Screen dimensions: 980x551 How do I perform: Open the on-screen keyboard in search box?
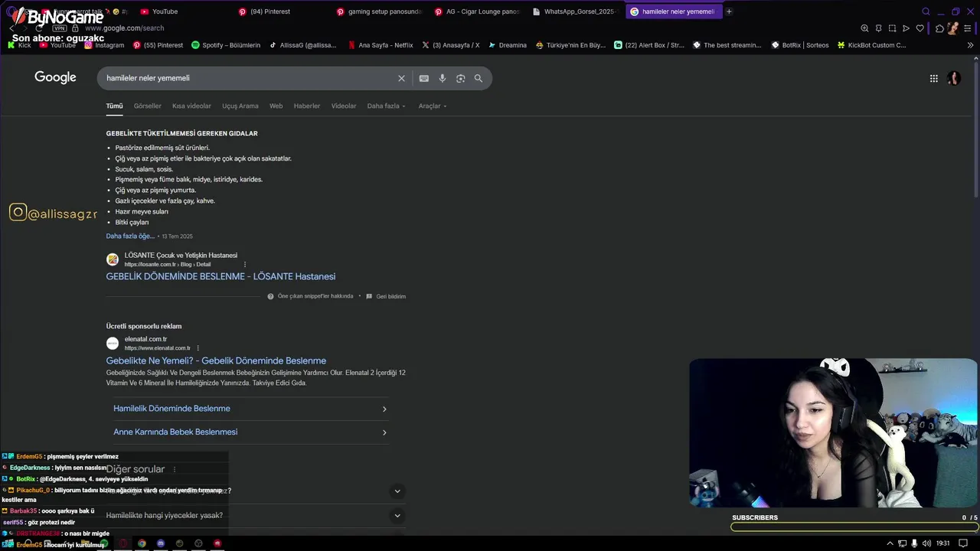[423, 78]
